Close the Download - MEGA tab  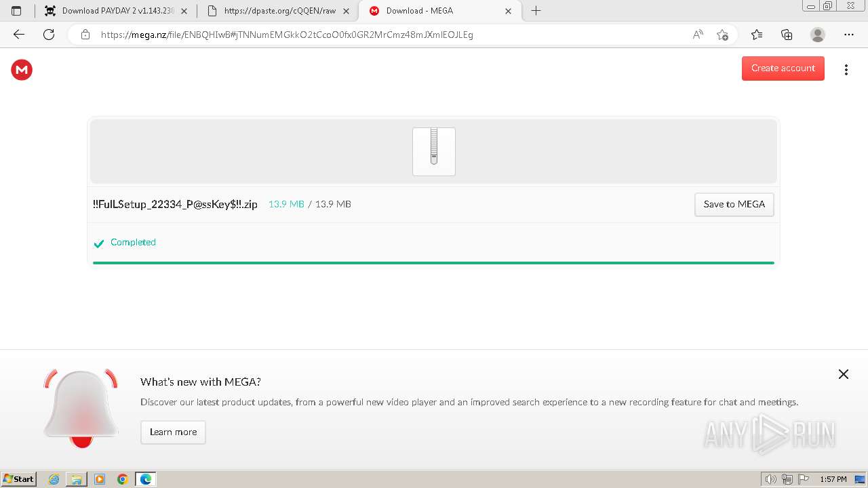click(x=508, y=11)
